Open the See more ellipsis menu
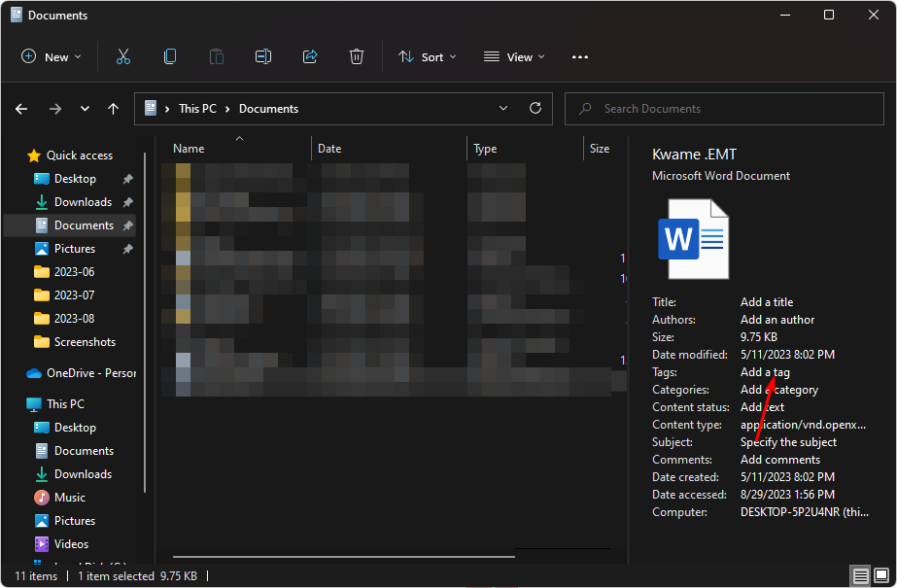897x588 pixels. (580, 57)
